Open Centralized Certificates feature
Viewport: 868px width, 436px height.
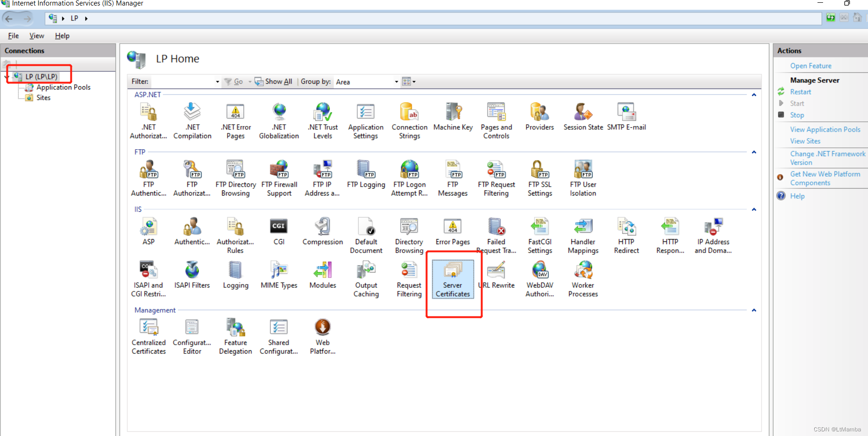[148, 337]
